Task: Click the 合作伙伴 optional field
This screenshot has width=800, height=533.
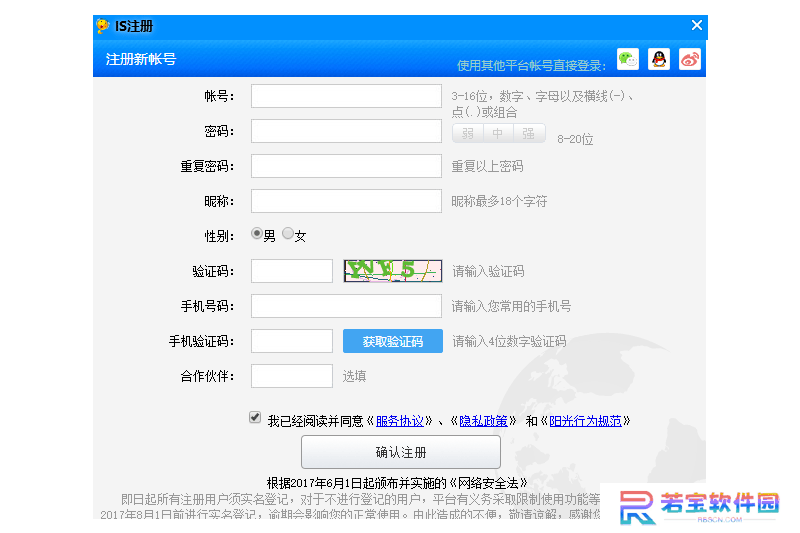Action: pyautogui.click(x=292, y=376)
